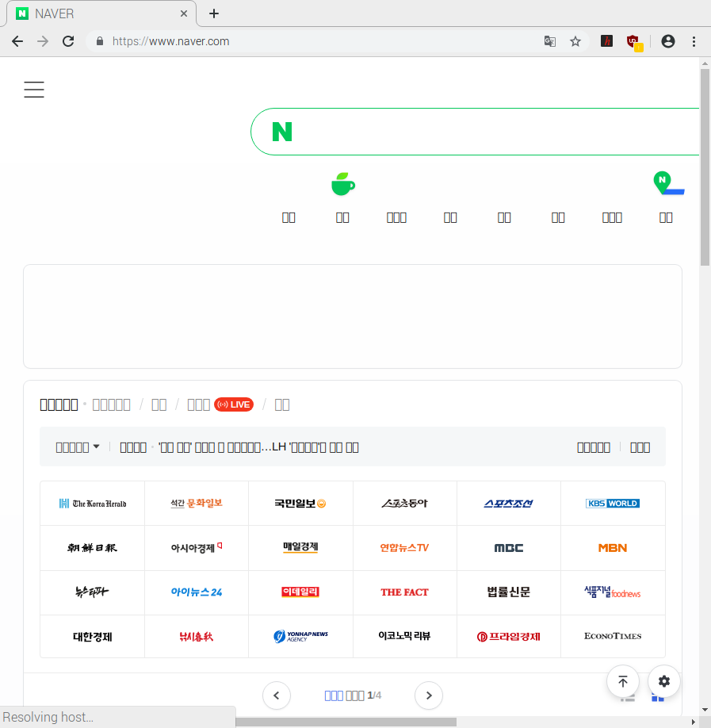Click the red LIVE badge
This screenshot has width=711, height=728.
tap(234, 404)
